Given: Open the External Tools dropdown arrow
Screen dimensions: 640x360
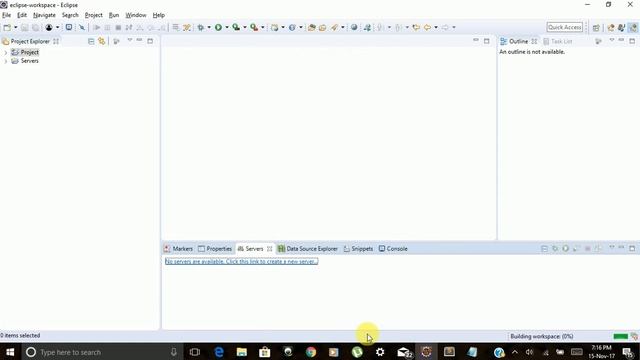Looking at the screenshot, I should tap(262, 27).
